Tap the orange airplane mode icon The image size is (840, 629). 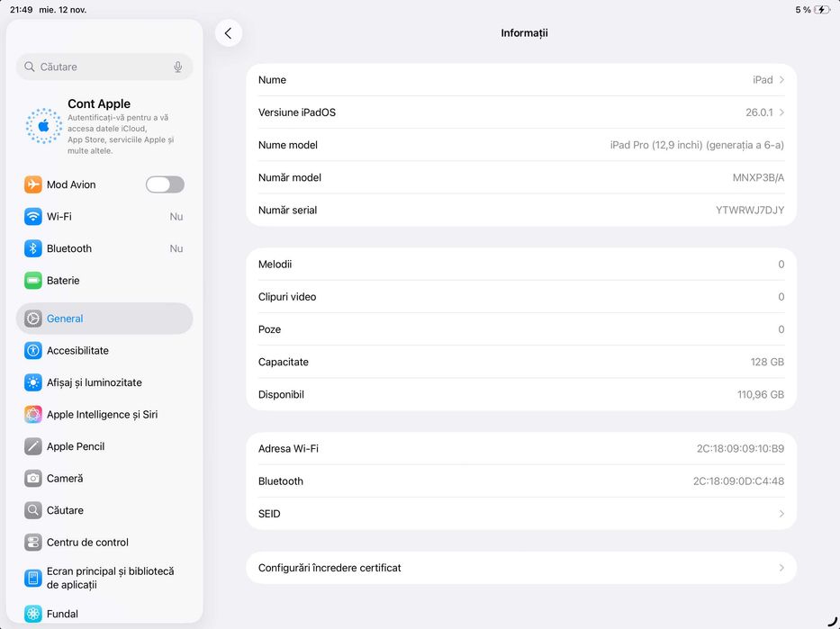(x=32, y=184)
